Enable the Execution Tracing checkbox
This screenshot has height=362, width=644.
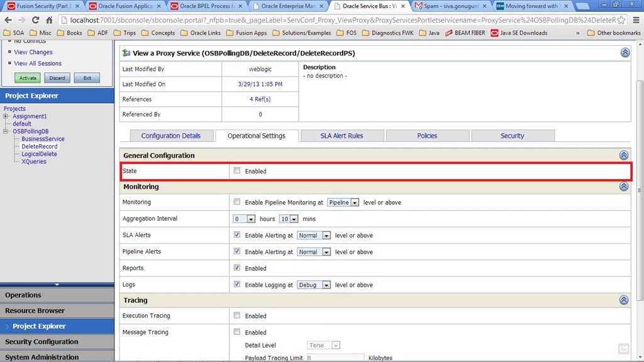(237, 315)
